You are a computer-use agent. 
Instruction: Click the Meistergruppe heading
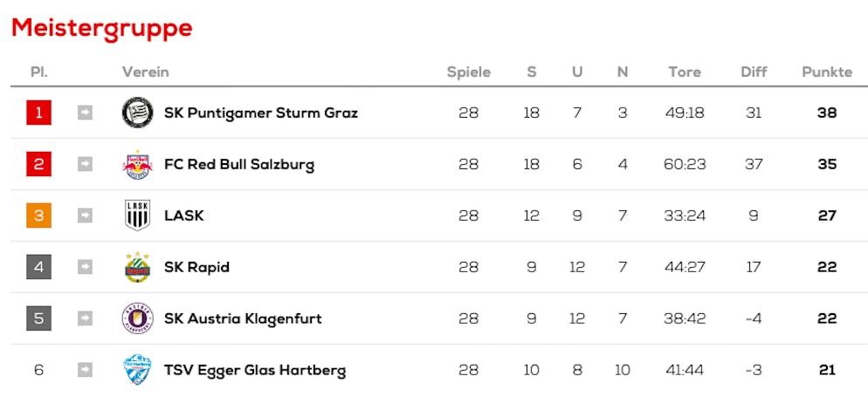click(101, 28)
